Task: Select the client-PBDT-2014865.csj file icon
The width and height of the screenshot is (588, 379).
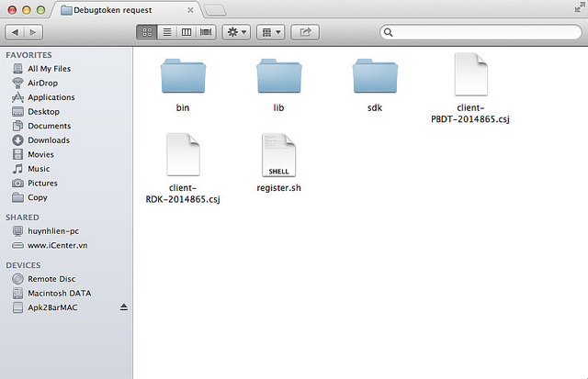Action: pyautogui.click(x=471, y=74)
